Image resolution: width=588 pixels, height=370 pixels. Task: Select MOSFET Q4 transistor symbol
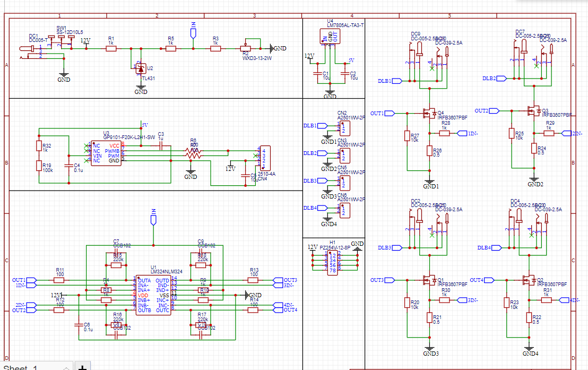click(427, 113)
